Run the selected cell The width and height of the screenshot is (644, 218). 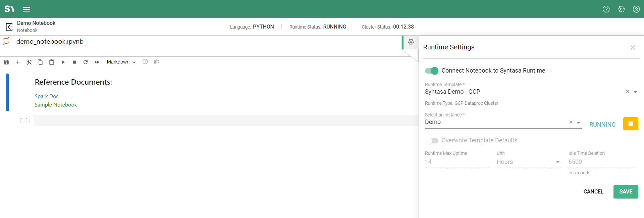click(63, 62)
